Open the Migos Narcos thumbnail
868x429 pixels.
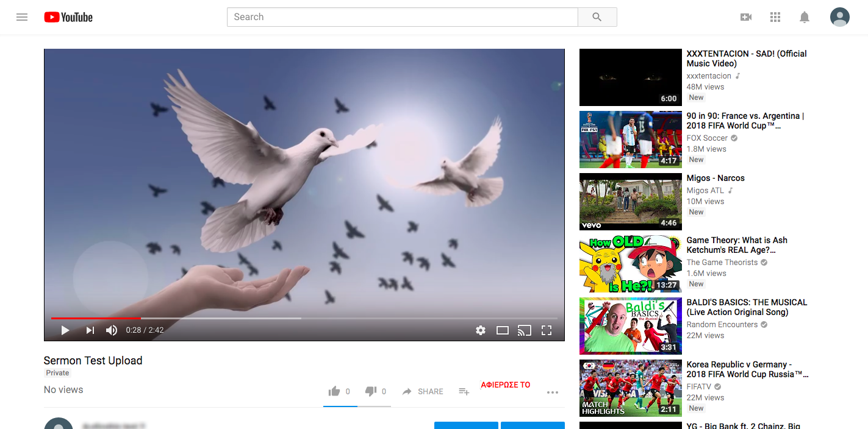tap(631, 202)
